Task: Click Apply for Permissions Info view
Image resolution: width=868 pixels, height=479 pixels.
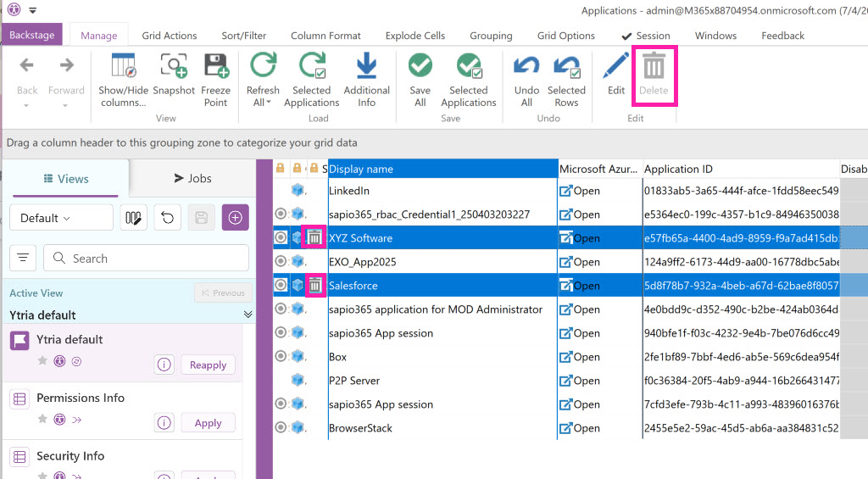Action: tap(208, 423)
